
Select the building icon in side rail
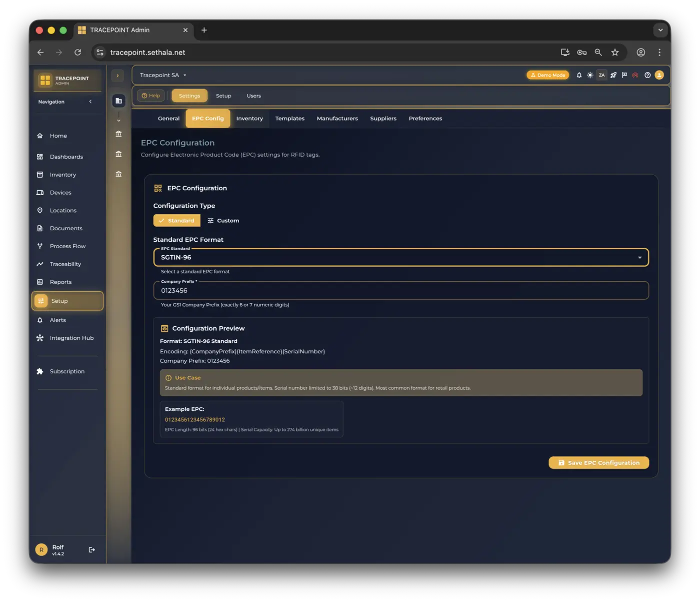tap(118, 101)
